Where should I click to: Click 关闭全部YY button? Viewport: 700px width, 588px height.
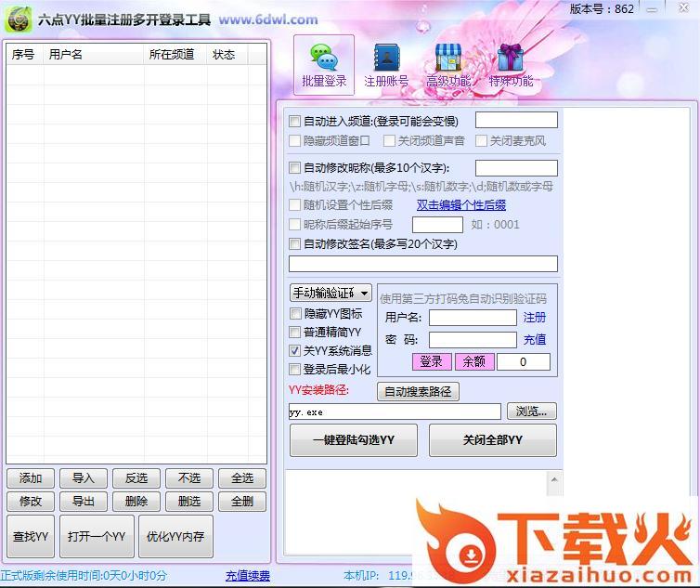click(493, 440)
